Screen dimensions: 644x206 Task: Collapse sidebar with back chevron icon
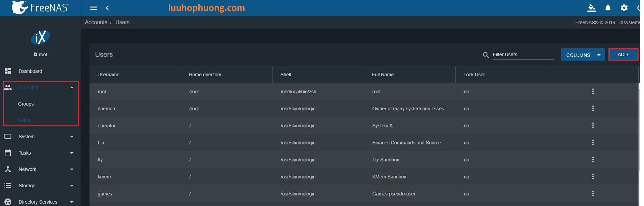107,8
